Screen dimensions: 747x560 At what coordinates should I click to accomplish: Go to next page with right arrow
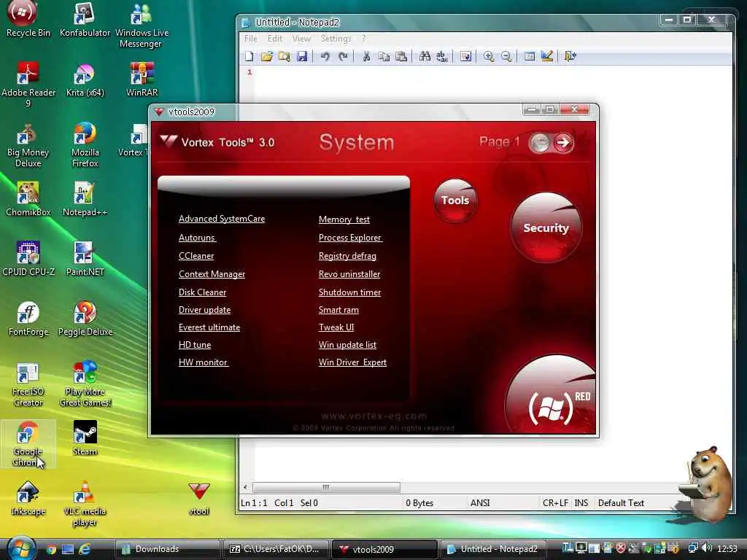(563, 142)
